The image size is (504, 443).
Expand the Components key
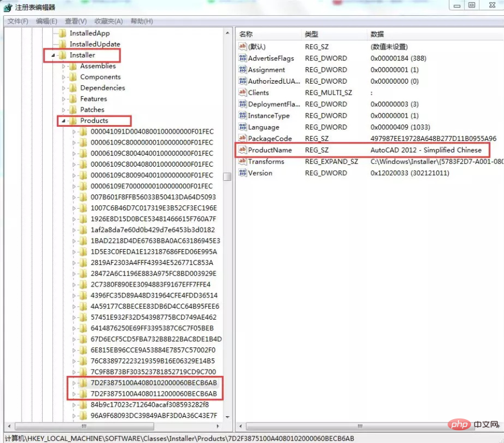pos(63,77)
